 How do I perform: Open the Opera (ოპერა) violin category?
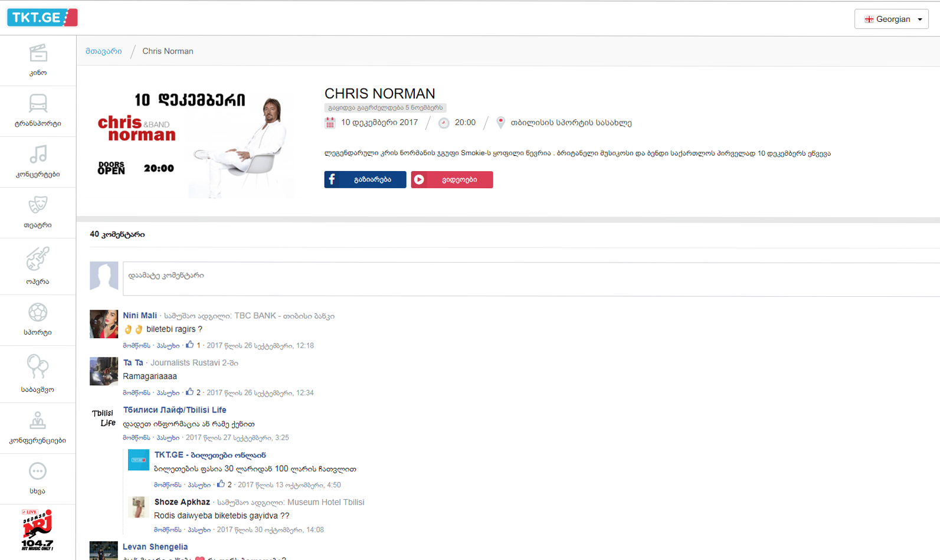(38, 267)
